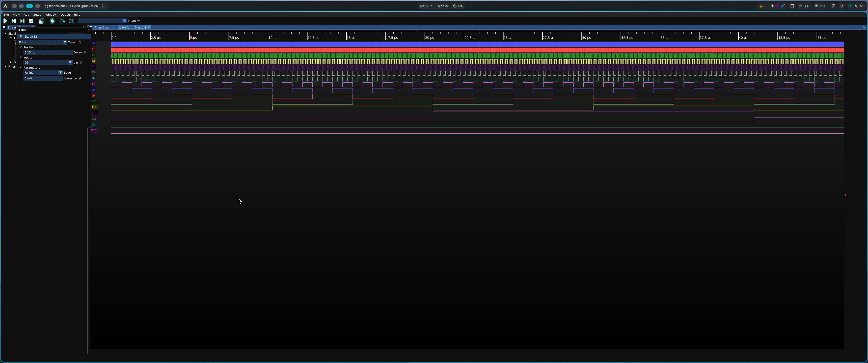The width and height of the screenshot is (868, 363).
Task: Collapse the Position section in Trigger dialog
Action: (x=21, y=47)
